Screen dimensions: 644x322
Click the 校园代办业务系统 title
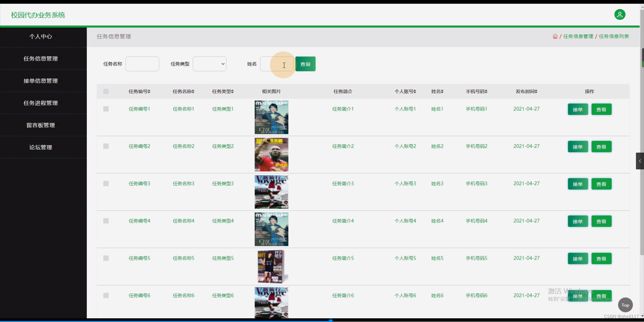[x=38, y=15]
